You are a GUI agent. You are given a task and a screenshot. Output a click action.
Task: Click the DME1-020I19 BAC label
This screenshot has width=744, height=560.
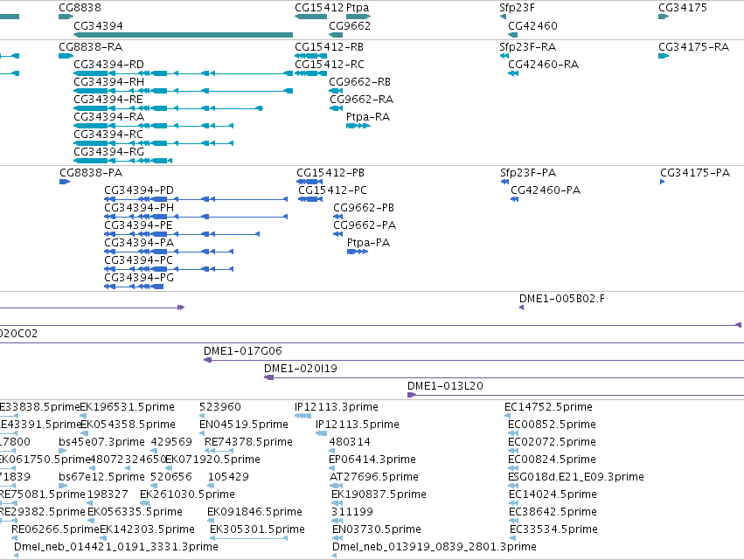tap(301, 369)
